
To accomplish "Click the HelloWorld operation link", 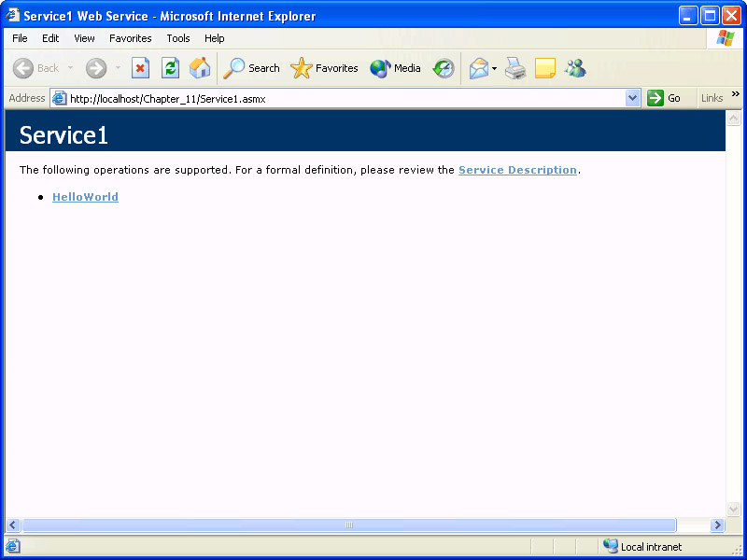I will [x=85, y=197].
